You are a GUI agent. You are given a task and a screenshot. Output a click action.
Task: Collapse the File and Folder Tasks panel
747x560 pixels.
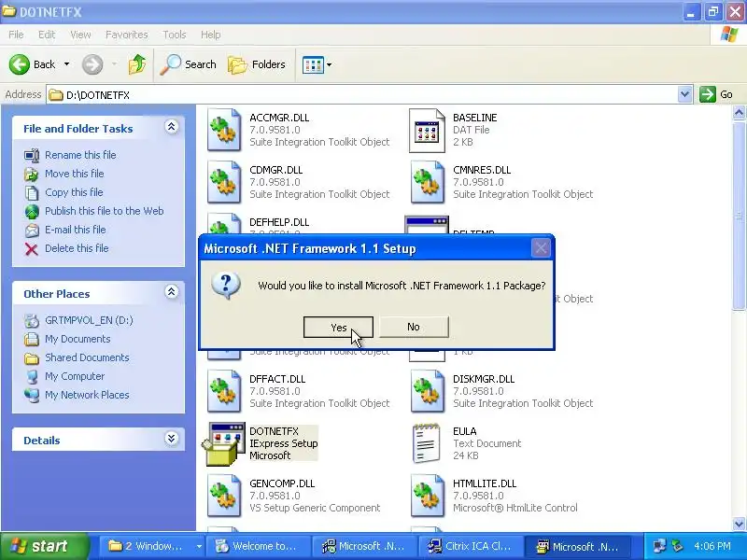[172, 127]
